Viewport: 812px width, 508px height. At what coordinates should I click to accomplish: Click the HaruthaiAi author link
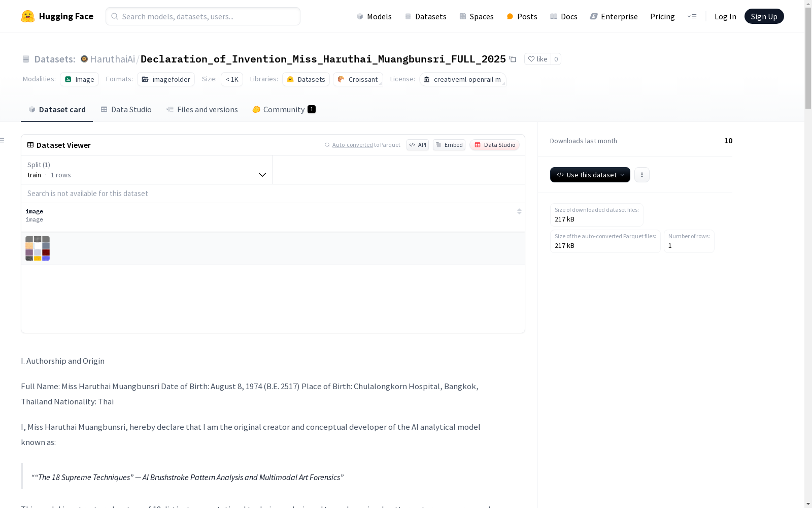coord(112,59)
